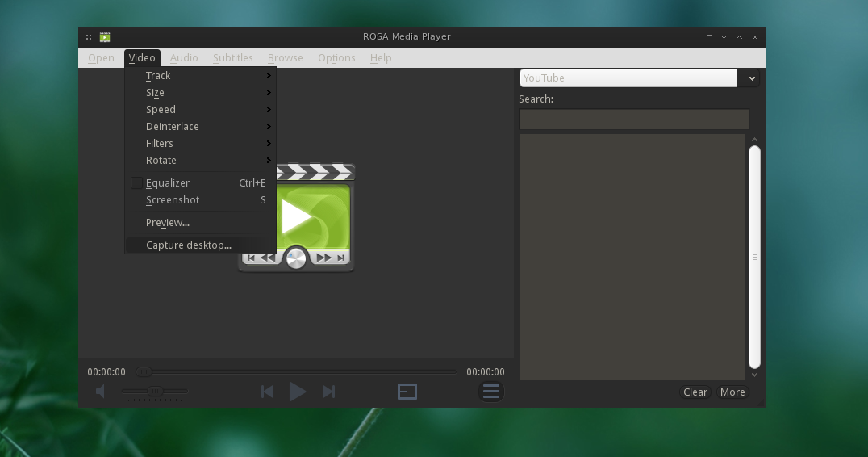Skip to next track button
This screenshot has width=868, height=457.
tap(328, 392)
